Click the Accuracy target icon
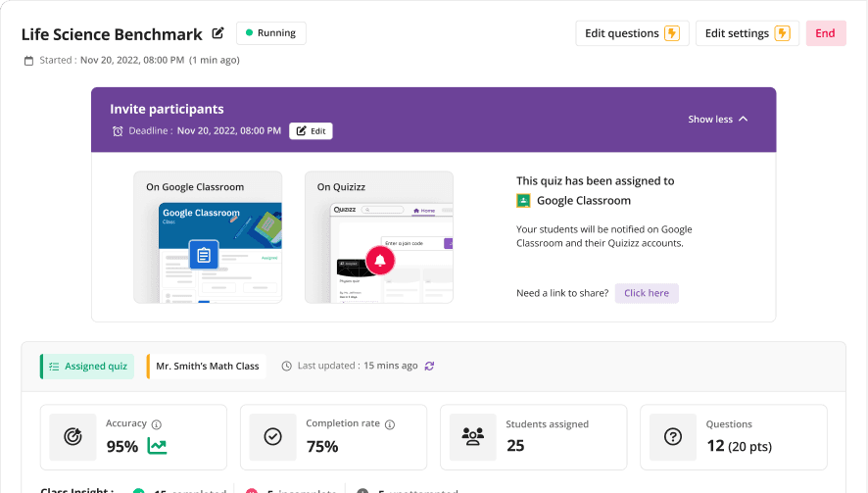This screenshot has width=868, height=493. (72, 436)
